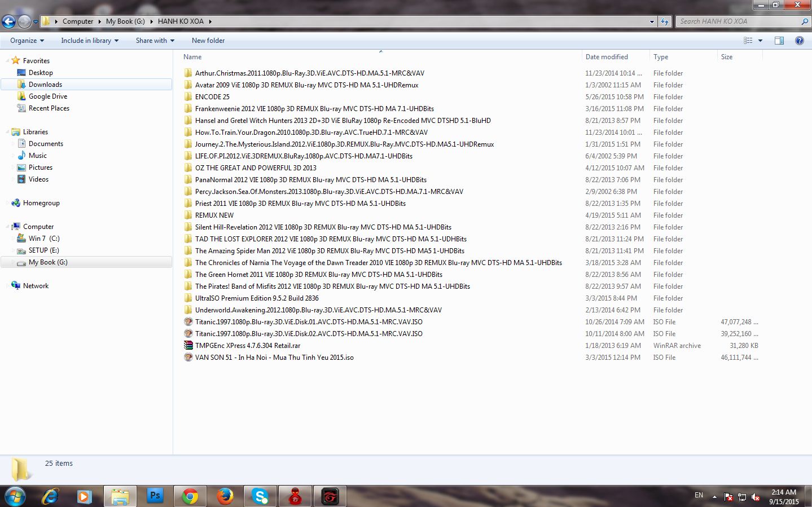Image resolution: width=812 pixels, height=507 pixels.
Task: Collapse the Computer tree node
Action: [x=8, y=227]
